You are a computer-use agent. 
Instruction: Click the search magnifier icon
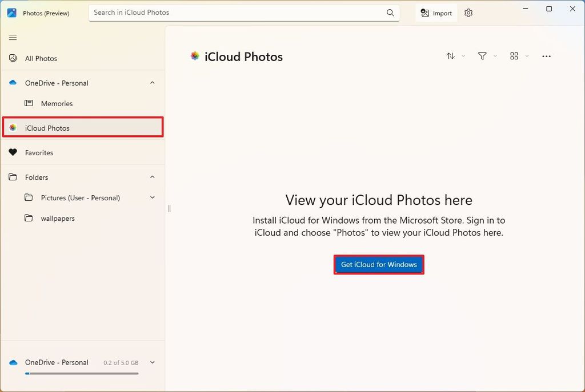(390, 12)
